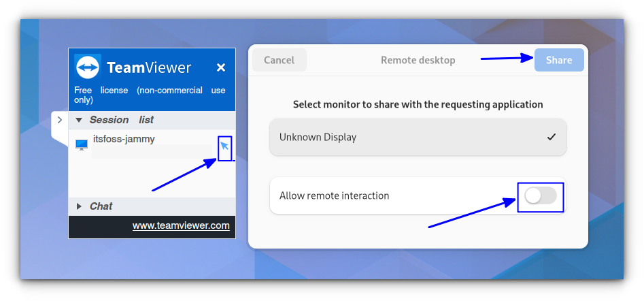Viewport: 644px width, 301px height.
Task: Click the TeamViewer logo icon
Action: [88, 67]
